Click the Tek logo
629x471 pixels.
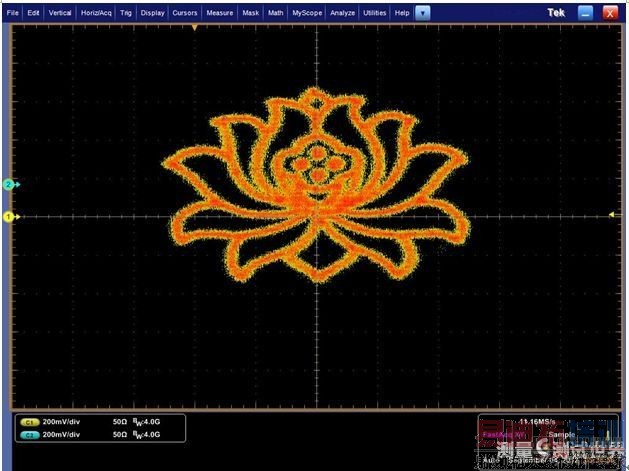[x=556, y=13]
